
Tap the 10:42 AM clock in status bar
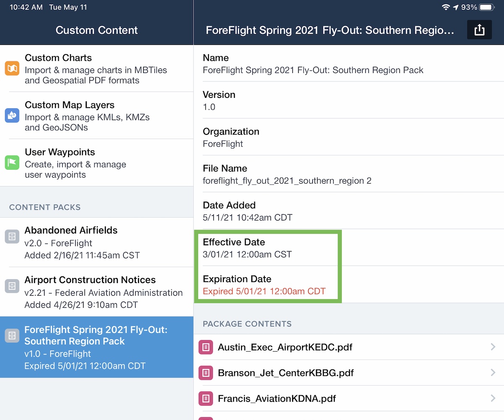(x=26, y=8)
